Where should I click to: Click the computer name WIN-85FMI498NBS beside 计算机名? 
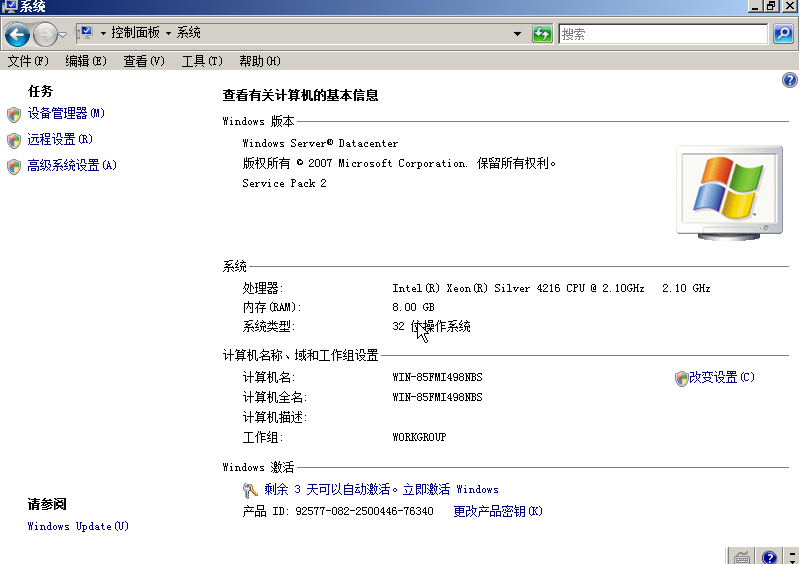[x=437, y=378]
